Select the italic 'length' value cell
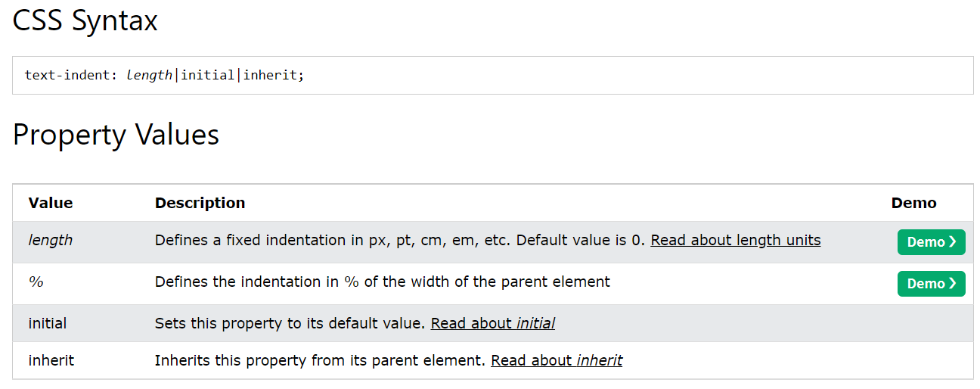The image size is (980, 389). [x=51, y=240]
